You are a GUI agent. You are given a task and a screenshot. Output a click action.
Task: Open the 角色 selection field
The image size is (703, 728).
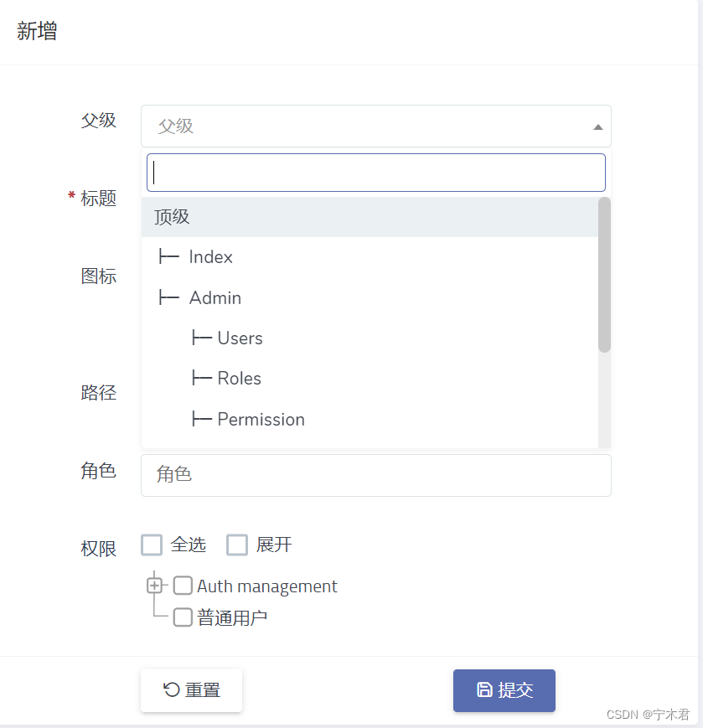click(x=375, y=475)
